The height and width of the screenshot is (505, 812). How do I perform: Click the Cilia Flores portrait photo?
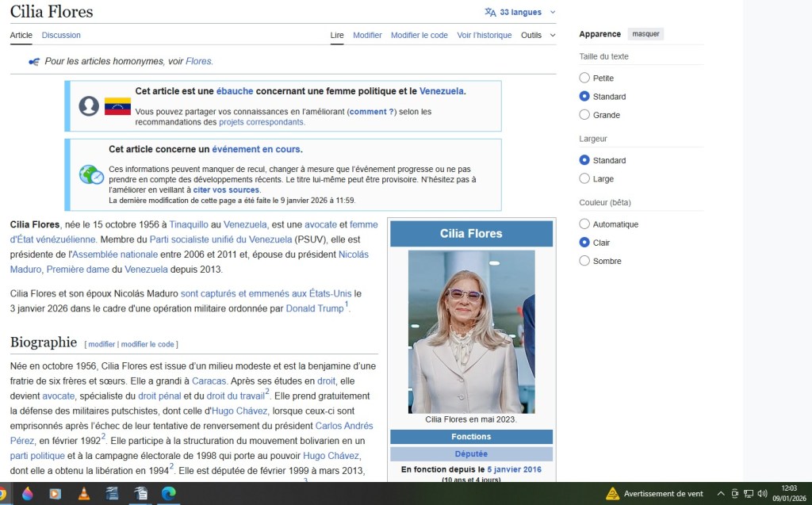(471, 331)
